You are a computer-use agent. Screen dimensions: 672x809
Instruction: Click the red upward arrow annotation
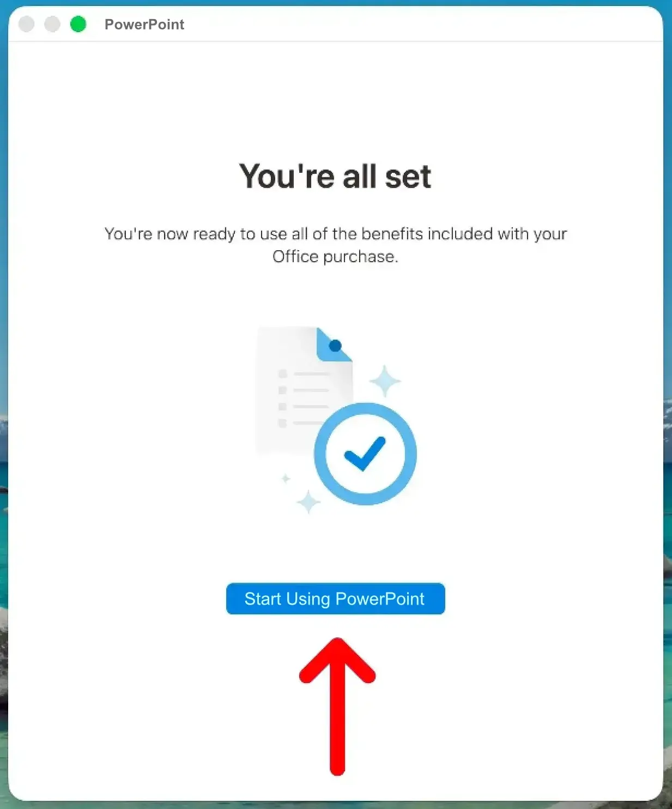point(337,706)
